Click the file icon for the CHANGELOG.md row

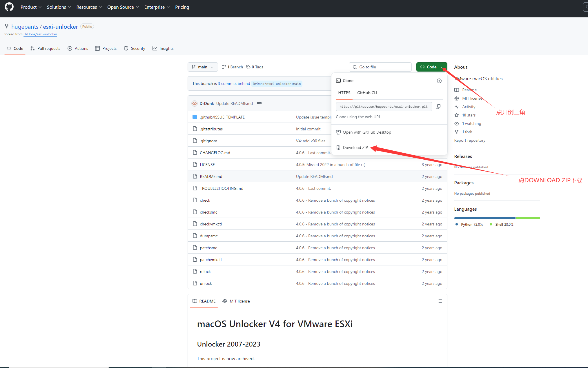[x=195, y=153]
